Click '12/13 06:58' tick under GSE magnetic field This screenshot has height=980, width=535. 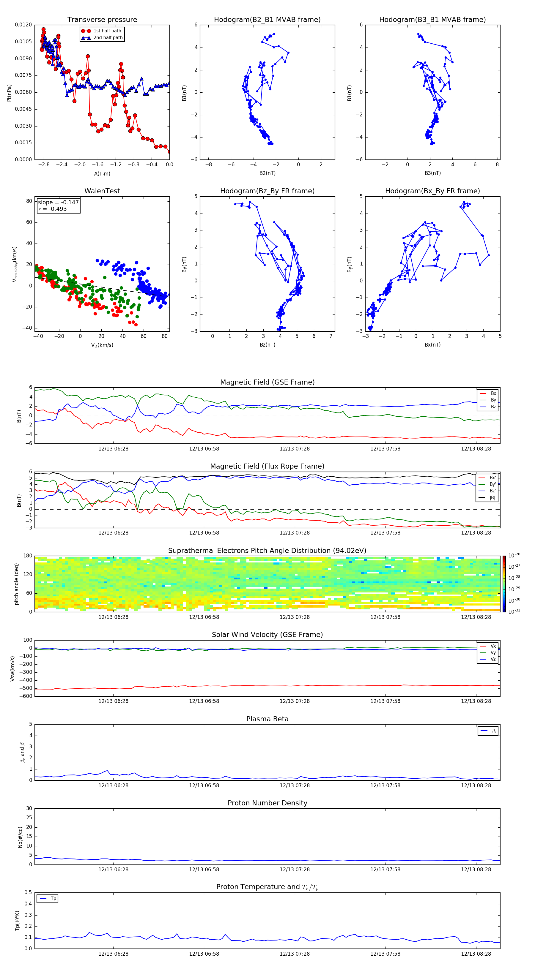click(x=204, y=449)
